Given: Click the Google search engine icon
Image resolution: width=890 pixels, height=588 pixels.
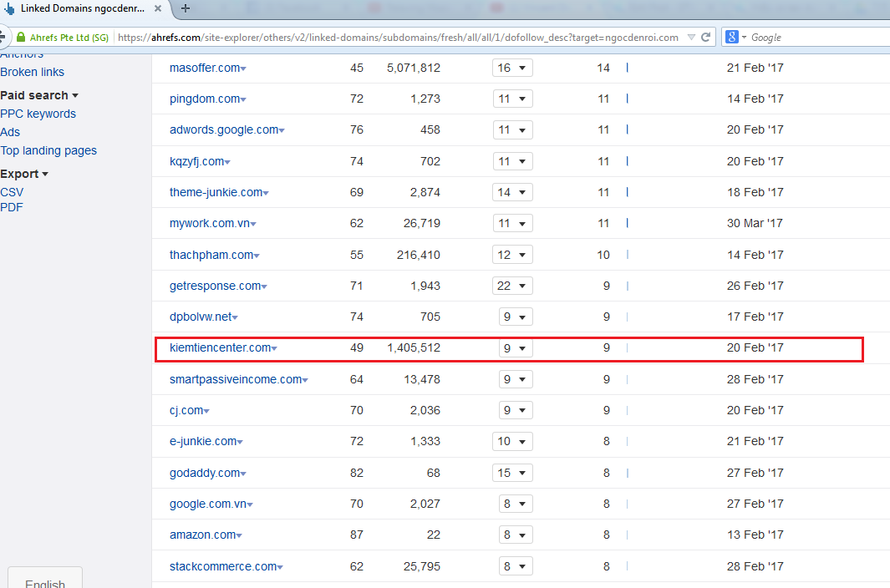Looking at the screenshot, I should point(732,37).
